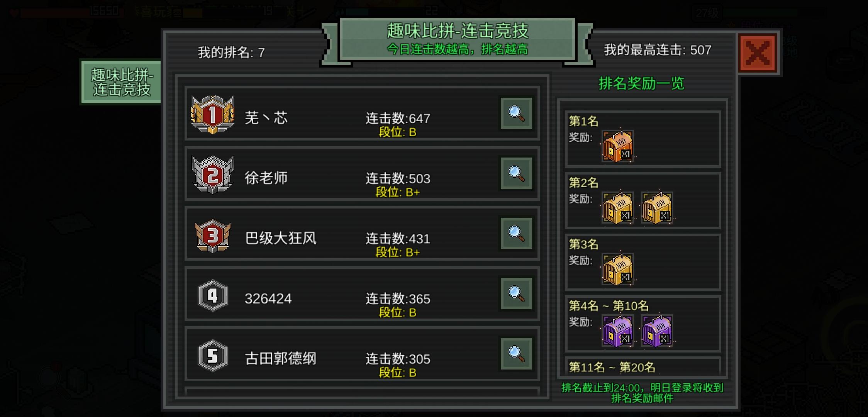Screen dimensions: 868x417
Task: Click the 我的排名: 7 label
Action: pos(231,52)
